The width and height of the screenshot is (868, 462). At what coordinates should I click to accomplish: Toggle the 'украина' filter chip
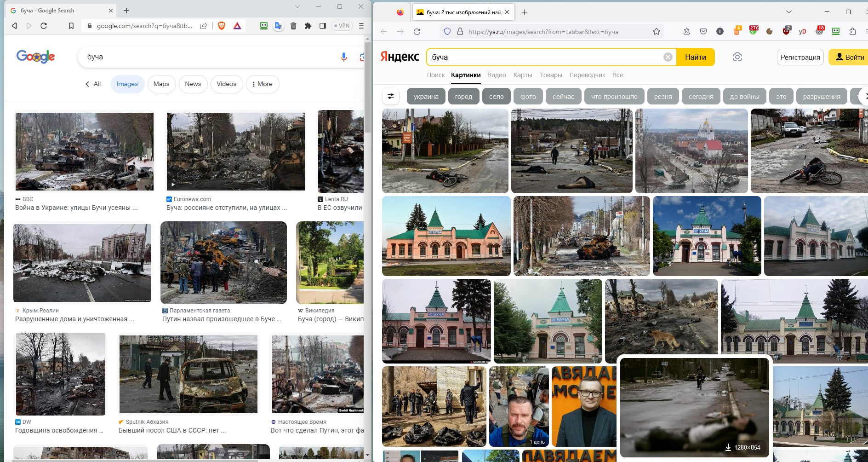click(x=426, y=97)
